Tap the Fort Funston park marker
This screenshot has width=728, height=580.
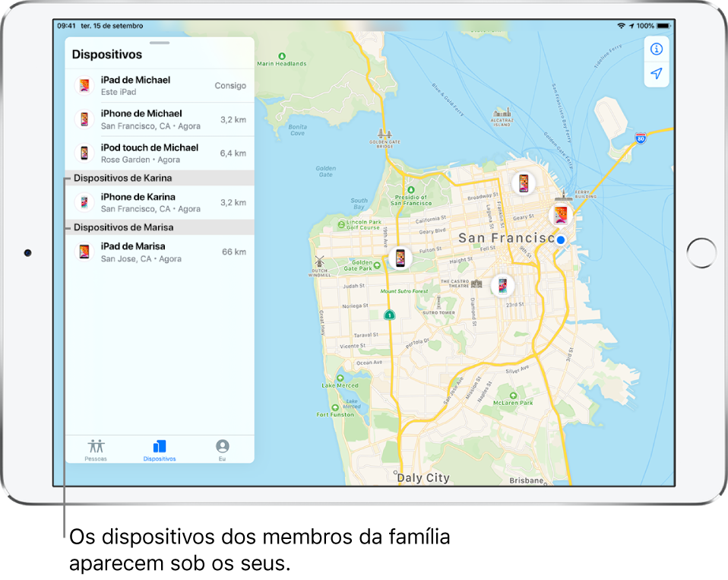(335, 407)
